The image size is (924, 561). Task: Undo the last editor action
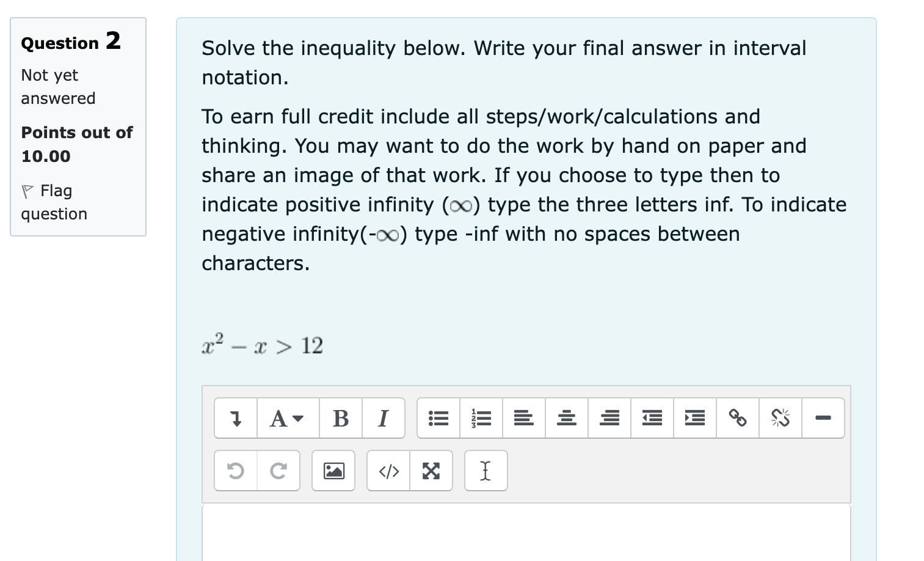coord(236,471)
